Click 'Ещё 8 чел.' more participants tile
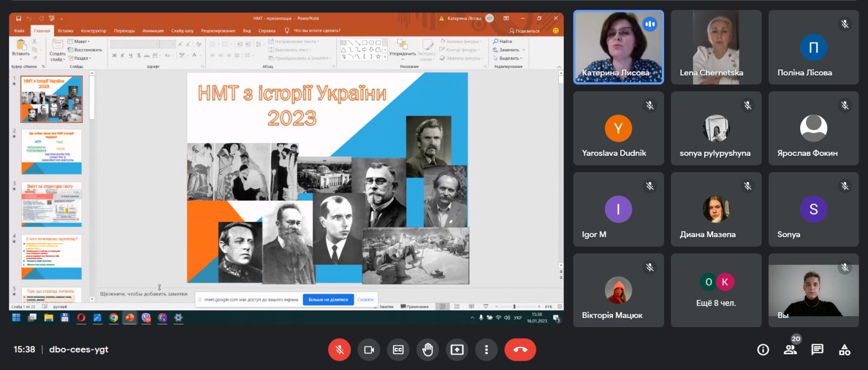Viewport: 868px width, 370px height. click(x=716, y=290)
